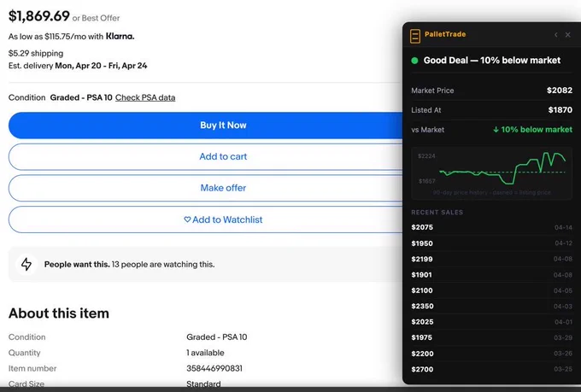Select the $2700 recent sale from 03-25
581x392 pixels.
[491, 370]
